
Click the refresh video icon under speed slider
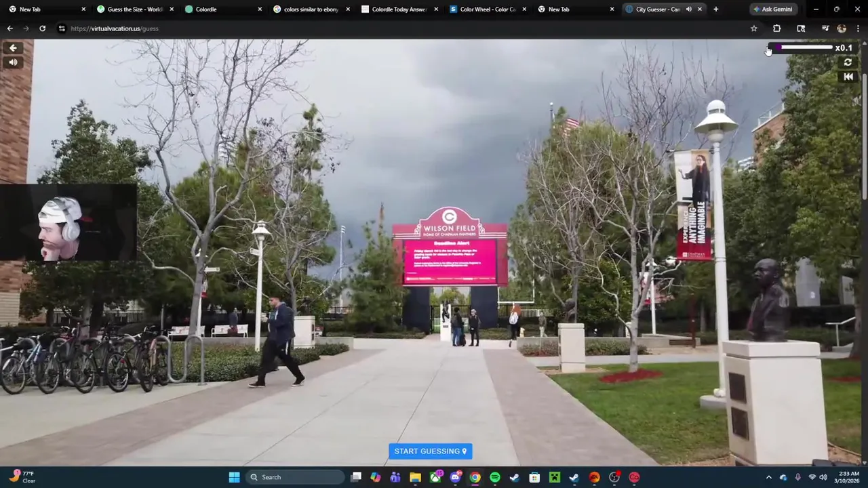coord(848,62)
